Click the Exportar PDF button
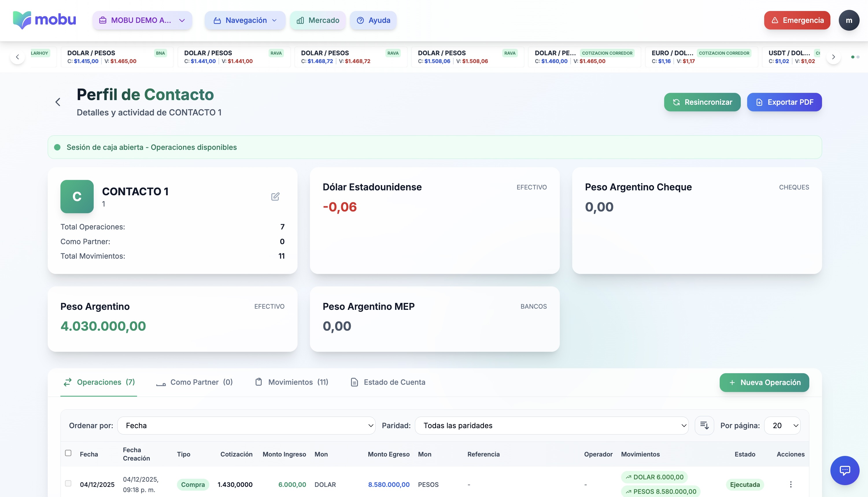Image resolution: width=868 pixels, height=497 pixels. (x=784, y=102)
